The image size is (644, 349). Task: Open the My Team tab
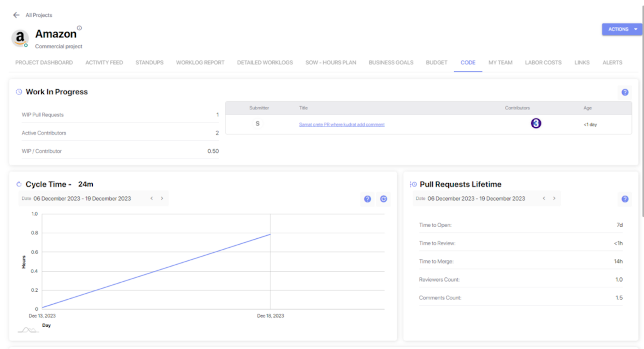point(500,63)
